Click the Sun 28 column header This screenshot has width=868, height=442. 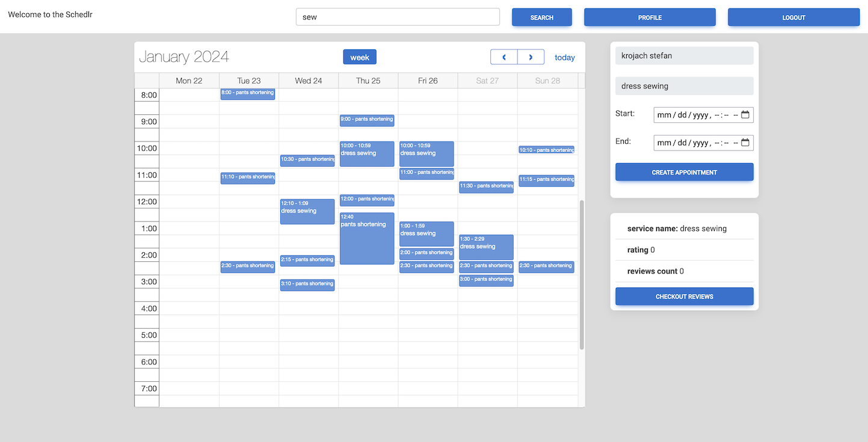(x=547, y=81)
